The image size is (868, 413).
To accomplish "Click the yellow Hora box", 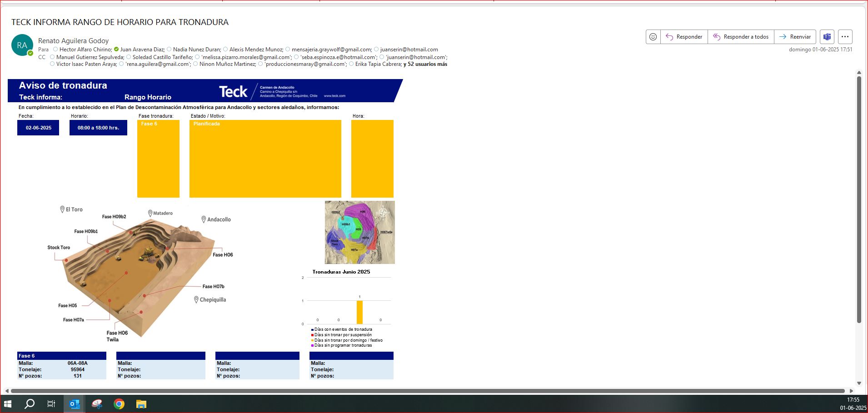I will coord(372,159).
